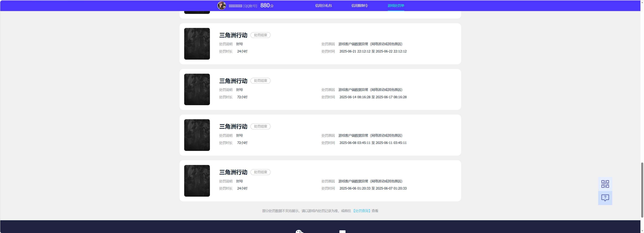Image resolution: width=644 pixels, height=233 pixels.
Task: Select time range 2025-06-08 03:45:11 至 2025-06-11 03:45:11
Action: point(373,143)
